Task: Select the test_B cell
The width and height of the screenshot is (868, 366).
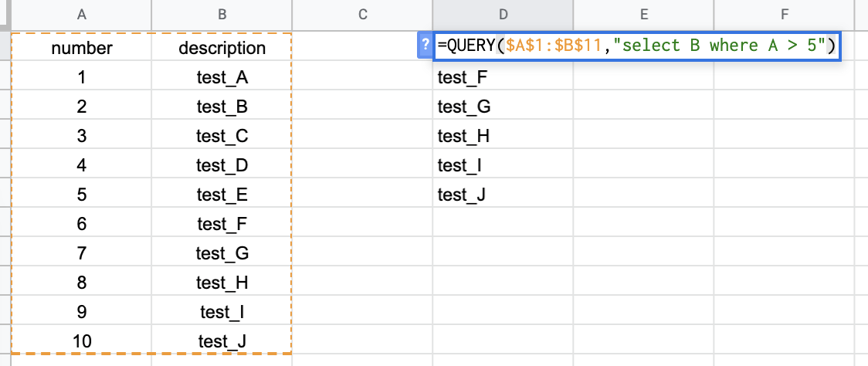Action: coord(222,107)
